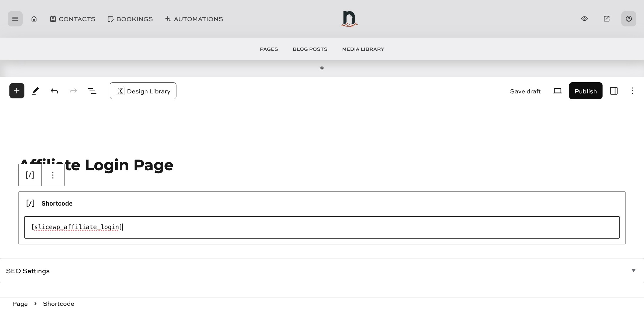Open the Shortcode block options menu
Screen dimensions: 644x309
click(53, 175)
